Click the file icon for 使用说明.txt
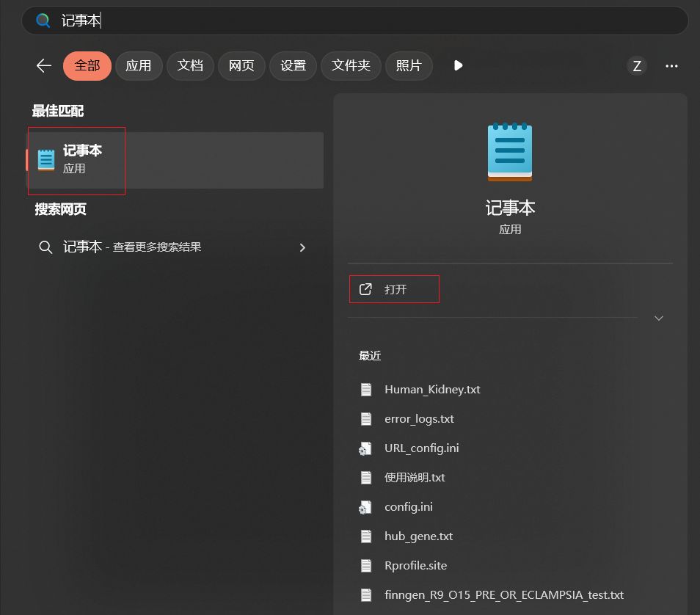Screen dimensions: 700x615 point(366,478)
